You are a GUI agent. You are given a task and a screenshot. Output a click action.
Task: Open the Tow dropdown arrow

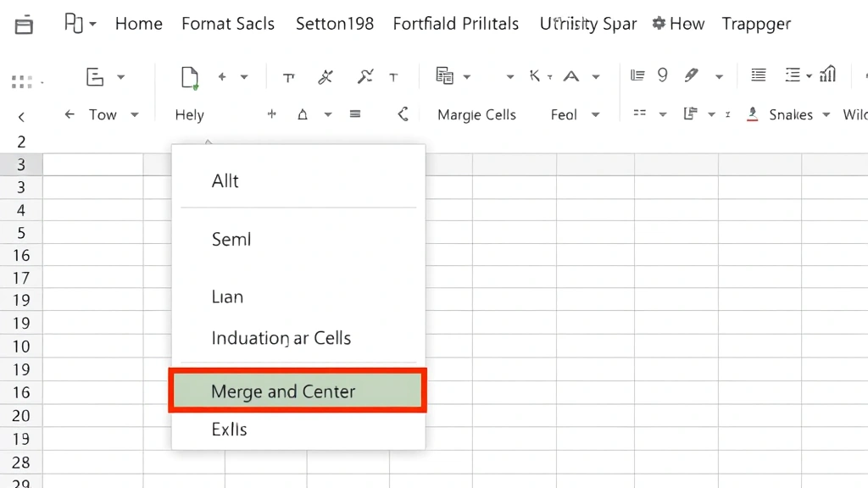pyautogui.click(x=134, y=114)
